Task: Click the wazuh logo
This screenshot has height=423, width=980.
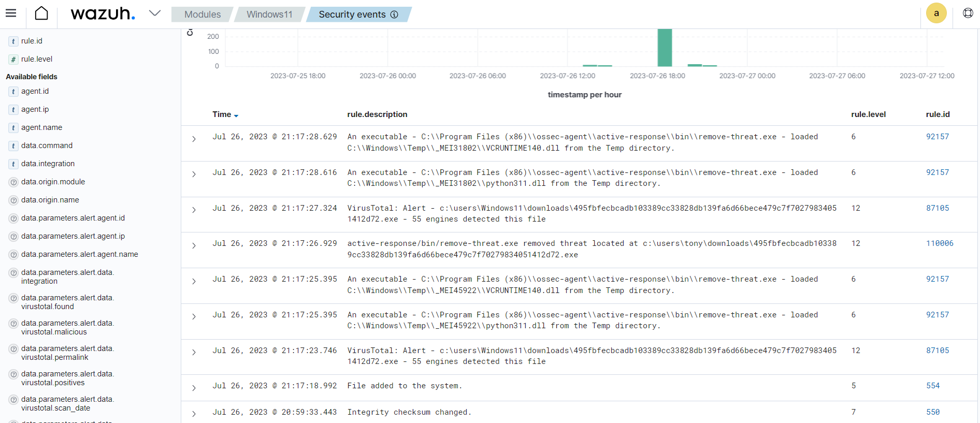Action: point(103,13)
